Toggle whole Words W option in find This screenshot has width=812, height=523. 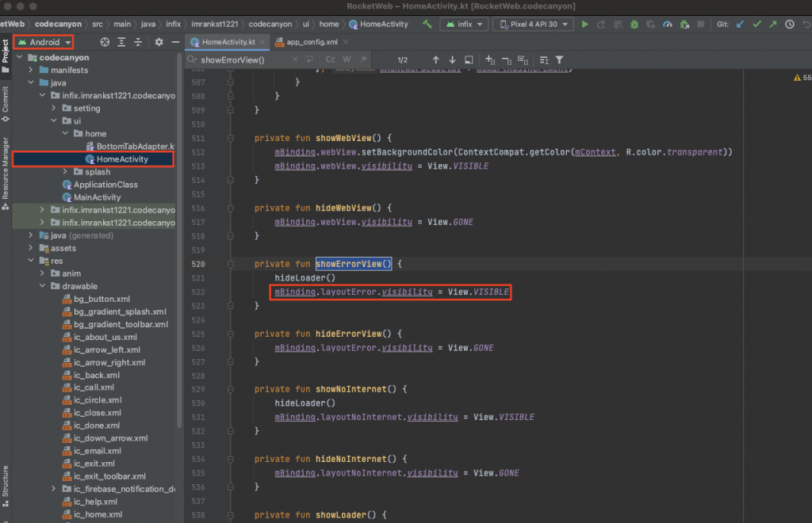pyautogui.click(x=347, y=59)
